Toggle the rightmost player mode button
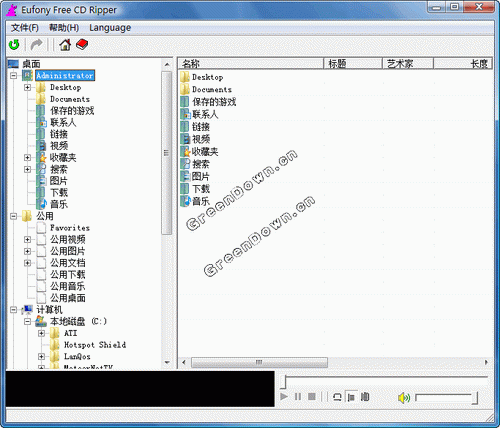The width and height of the screenshot is (500, 428). (x=365, y=397)
